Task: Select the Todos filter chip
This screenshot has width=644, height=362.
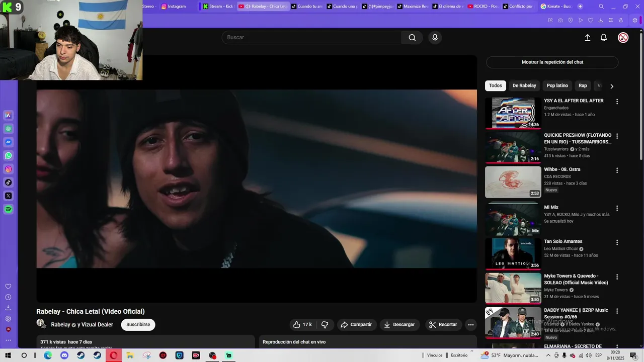Action: (496, 85)
